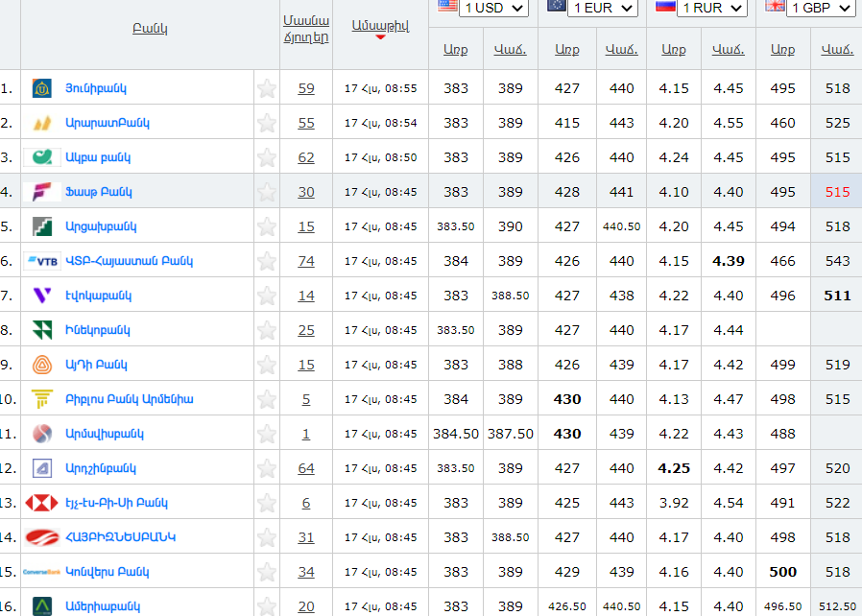Sort by USD Առք buy rate
The width and height of the screenshot is (862, 616).
click(x=456, y=50)
